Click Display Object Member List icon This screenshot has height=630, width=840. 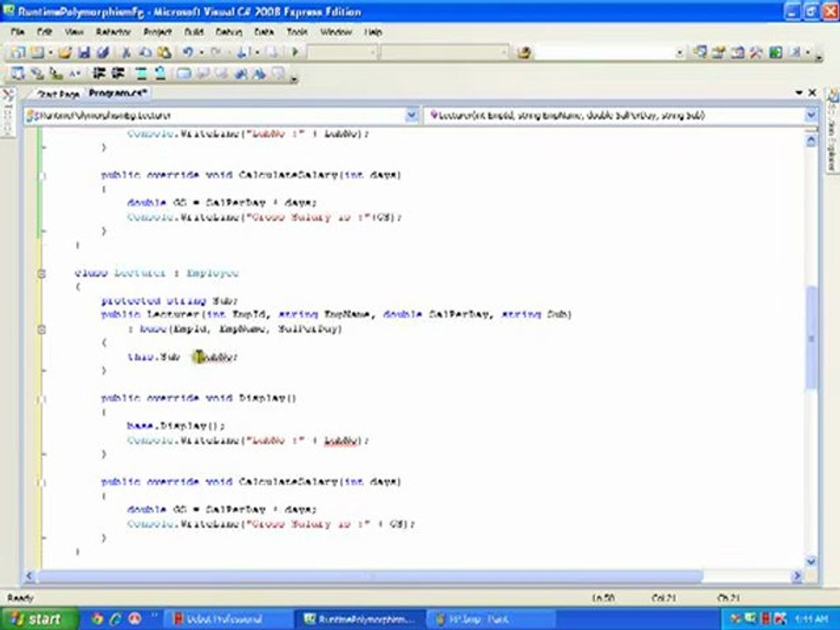pos(17,73)
